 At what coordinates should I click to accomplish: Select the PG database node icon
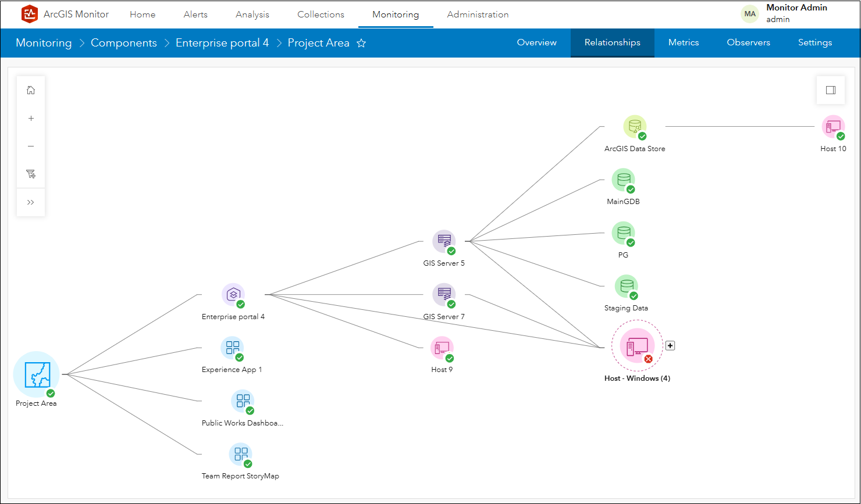pyautogui.click(x=623, y=233)
